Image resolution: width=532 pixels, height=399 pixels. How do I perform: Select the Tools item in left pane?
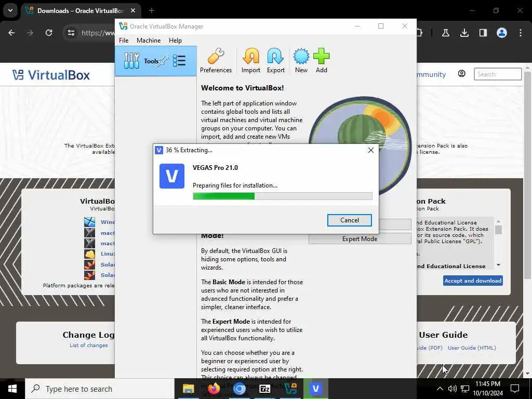[156, 61]
